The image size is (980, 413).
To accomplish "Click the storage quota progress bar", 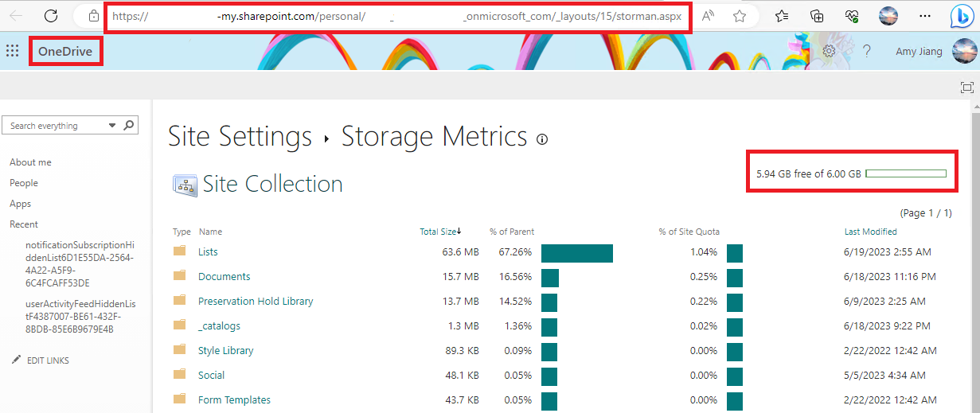I will (906, 173).
